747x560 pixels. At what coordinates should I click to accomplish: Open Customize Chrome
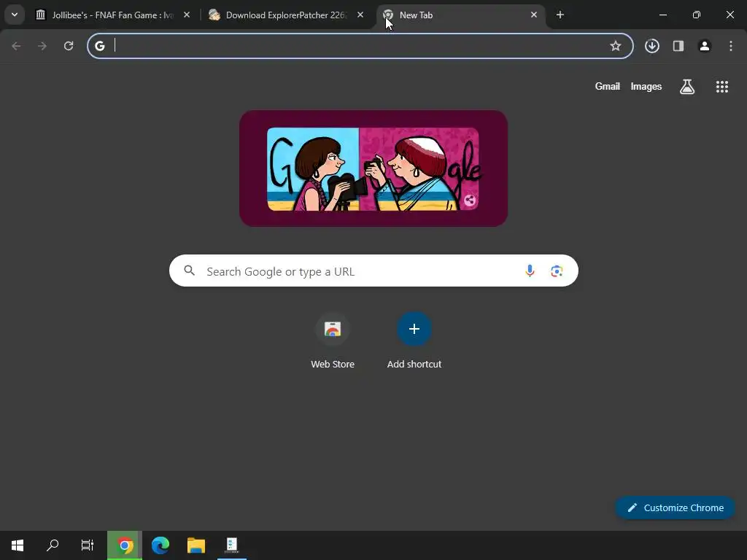tap(675, 507)
